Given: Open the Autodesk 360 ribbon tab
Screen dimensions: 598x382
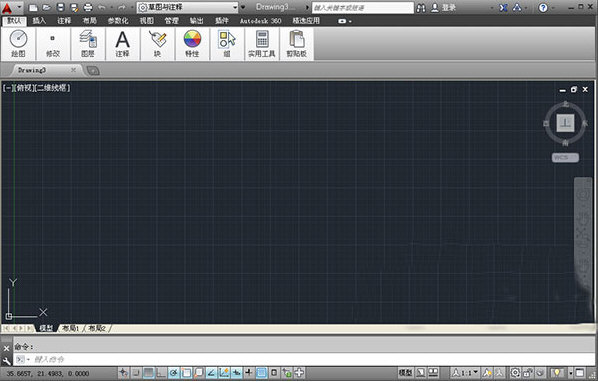Looking at the screenshot, I should [x=260, y=21].
